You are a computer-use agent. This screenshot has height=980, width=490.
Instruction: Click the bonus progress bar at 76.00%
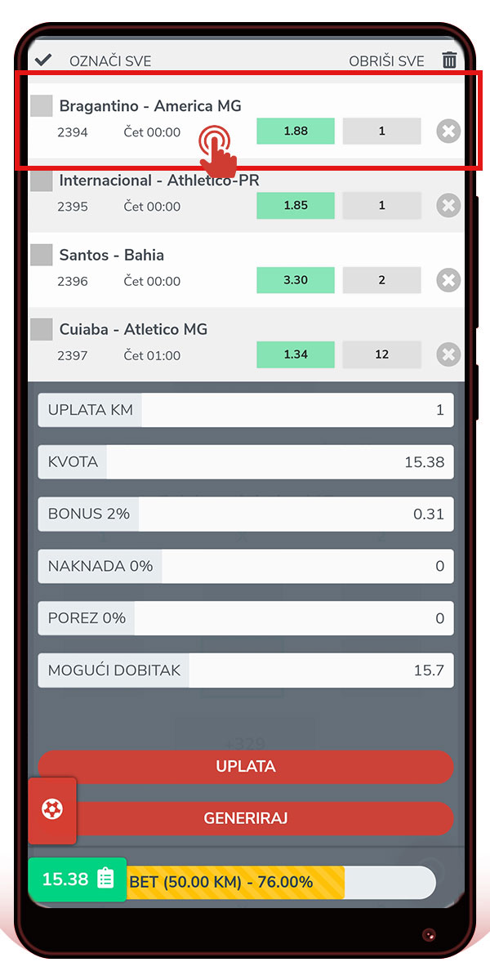point(278,882)
